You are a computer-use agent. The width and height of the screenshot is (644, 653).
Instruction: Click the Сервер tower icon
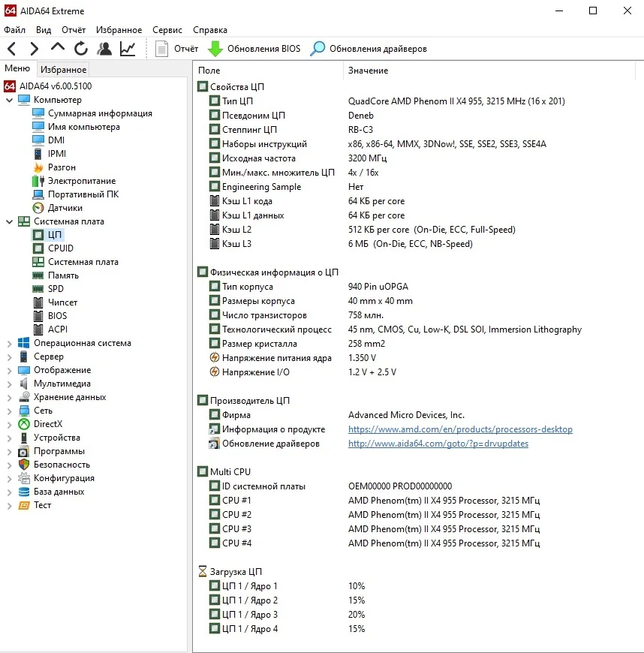pyautogui.click(x=24, y=357)
